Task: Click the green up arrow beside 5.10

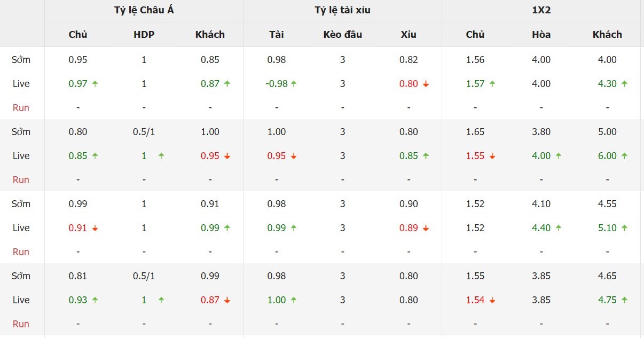Action: coord(624,228)
